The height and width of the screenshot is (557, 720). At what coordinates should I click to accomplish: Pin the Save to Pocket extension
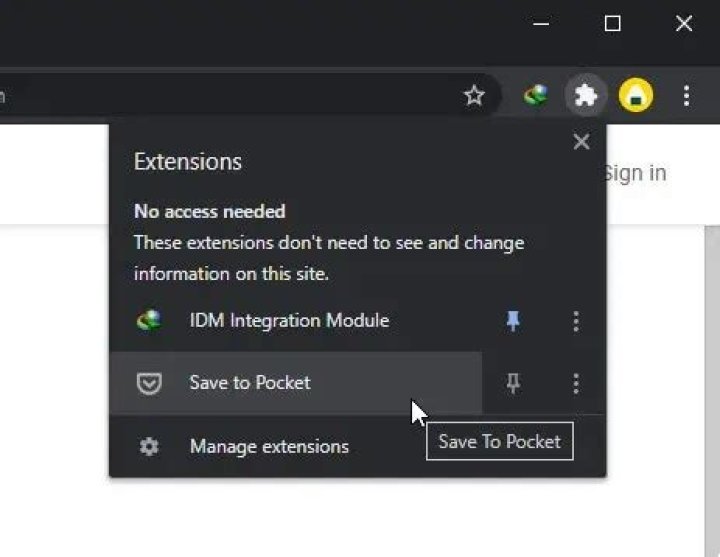tap(513, 383)
